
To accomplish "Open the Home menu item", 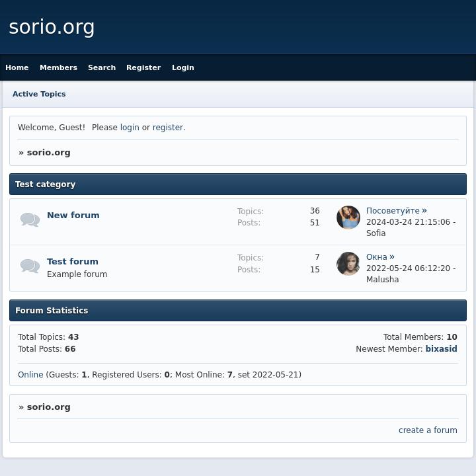I will pyautogui.click(x=17, y=67).
